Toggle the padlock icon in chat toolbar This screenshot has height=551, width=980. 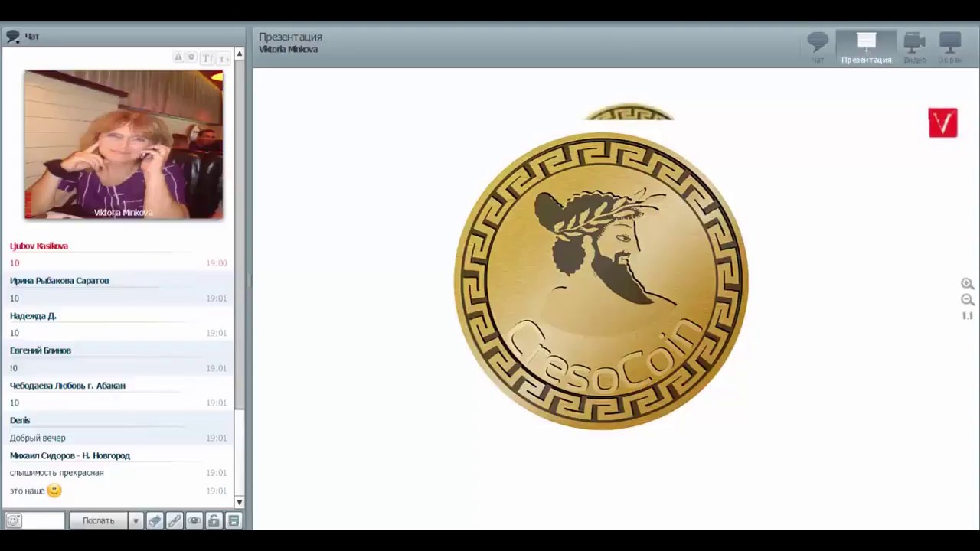(x=214, y=521)
